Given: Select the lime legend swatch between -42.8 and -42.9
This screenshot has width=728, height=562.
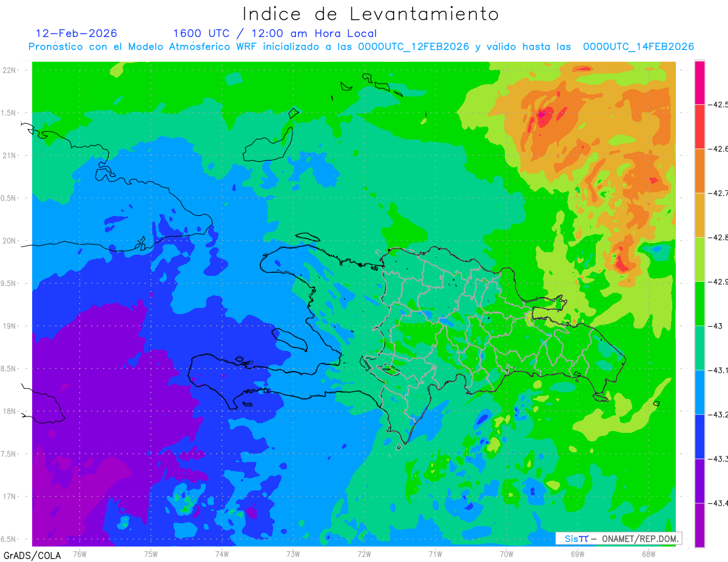Looking at the screenshot, I should click(x=699, y=259).
